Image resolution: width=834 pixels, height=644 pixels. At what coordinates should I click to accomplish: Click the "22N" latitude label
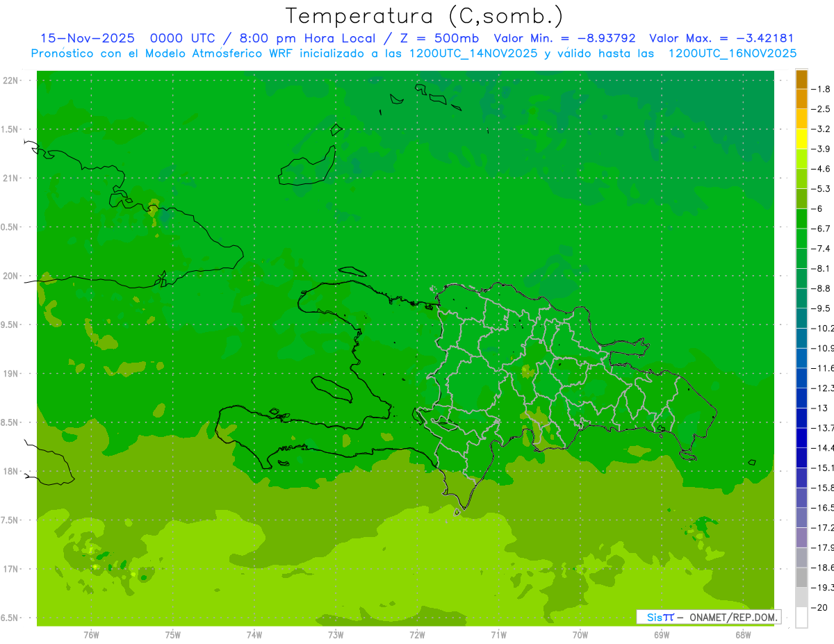tap(10, 81)
